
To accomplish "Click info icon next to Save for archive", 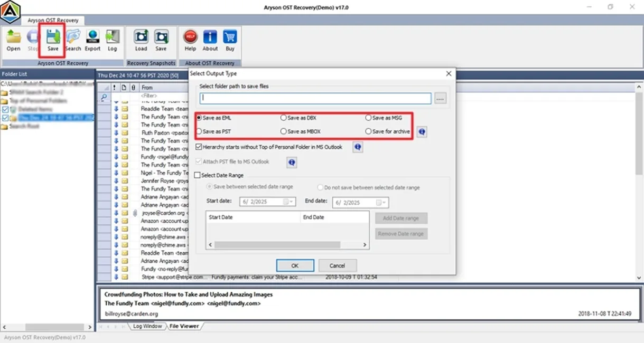I will (x=422, y=132).
